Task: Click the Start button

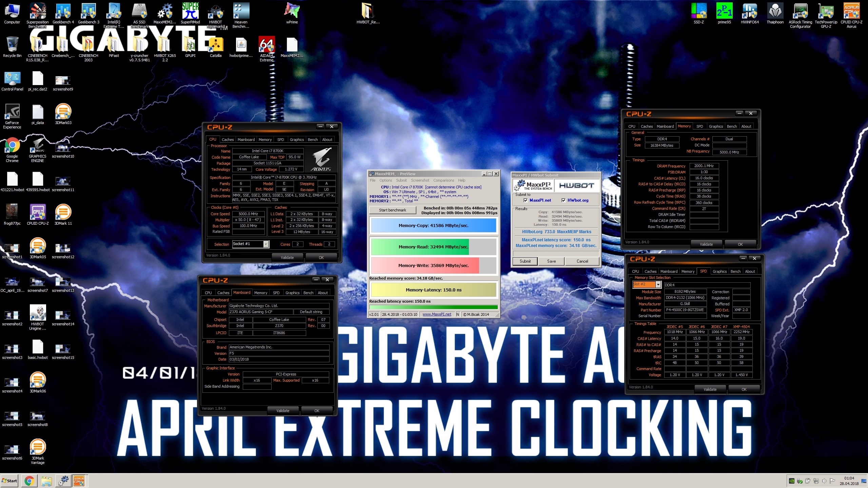Action: (9, 481)
